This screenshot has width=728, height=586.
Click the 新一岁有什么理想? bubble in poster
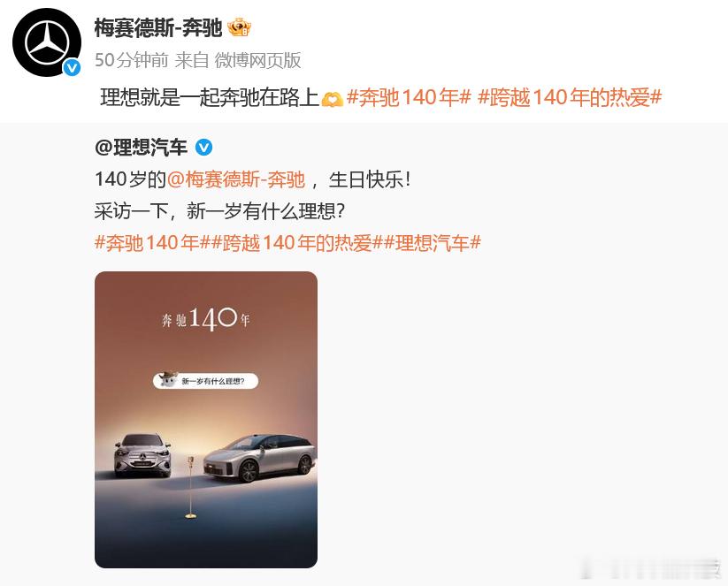tap(206, 380)
